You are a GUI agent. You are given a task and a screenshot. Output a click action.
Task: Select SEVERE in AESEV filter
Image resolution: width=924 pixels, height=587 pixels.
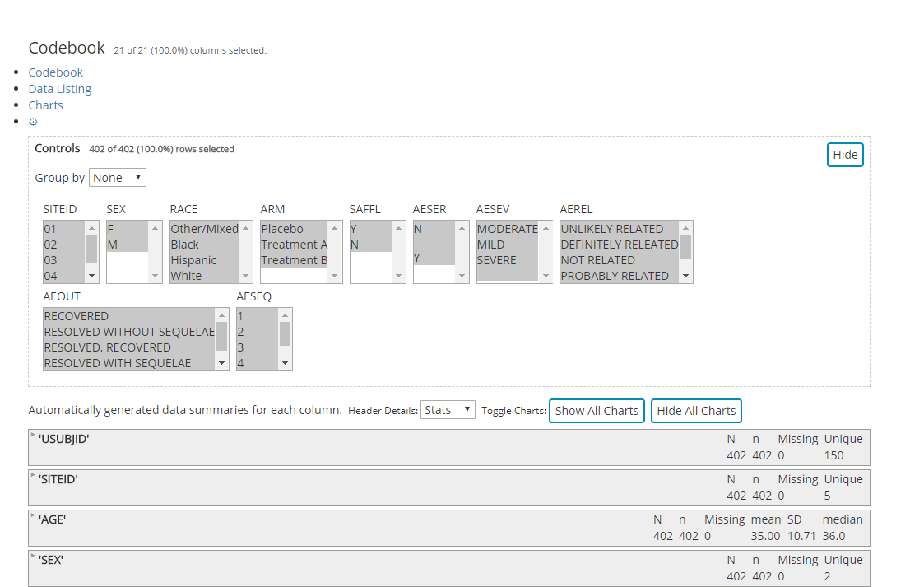point(508,260)
